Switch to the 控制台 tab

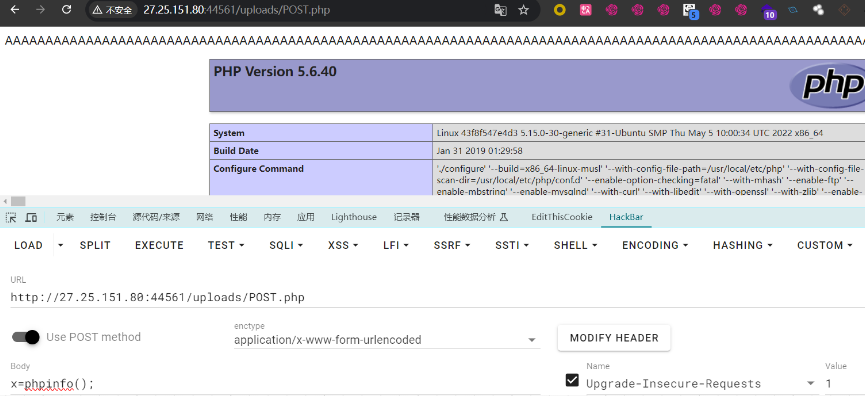(x=103, y=217)
